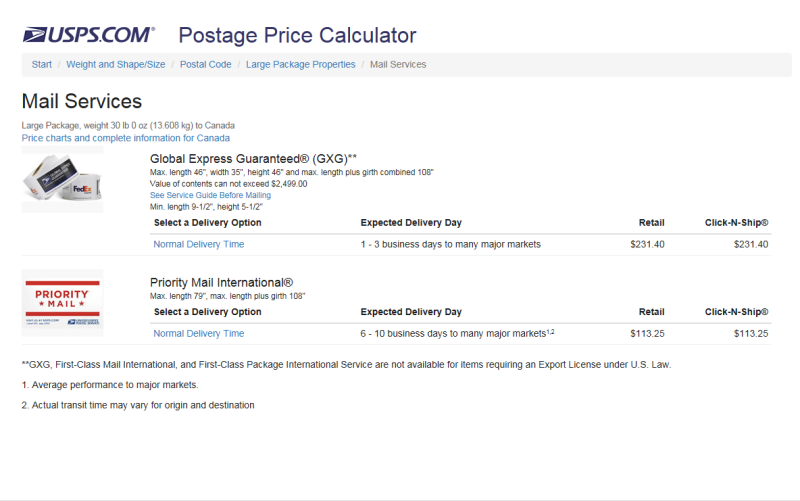Screen dimensions: 800x501
Task: Click the GXG retail price $231.40
Action: [x=647, y=244]
